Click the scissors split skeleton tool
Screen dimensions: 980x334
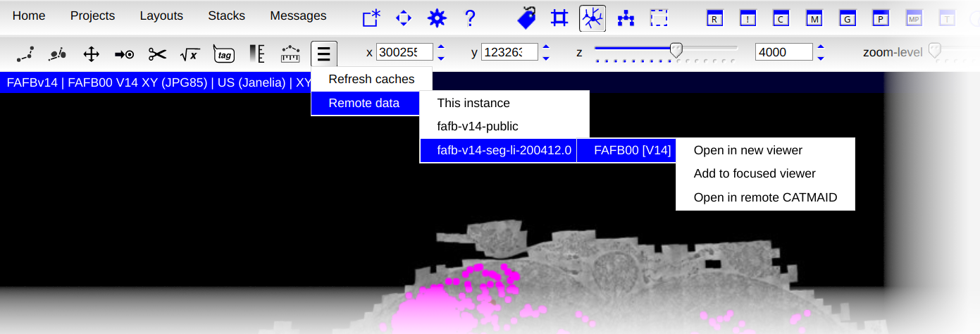point(157,54)
